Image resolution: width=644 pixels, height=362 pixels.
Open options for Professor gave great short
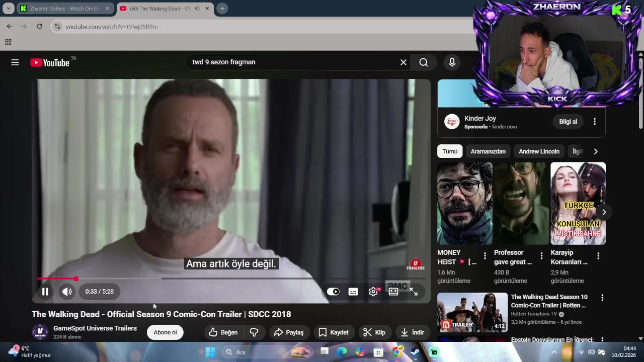click(541, 256)
